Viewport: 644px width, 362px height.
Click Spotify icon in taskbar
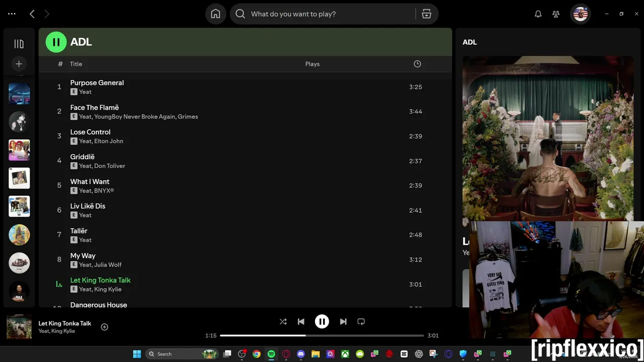pyautogui.click(x=271, y=354)
